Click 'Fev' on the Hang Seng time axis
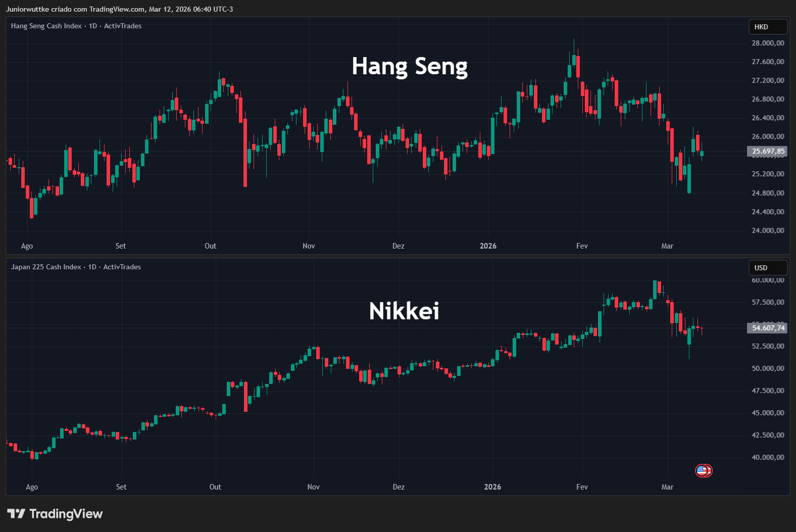Screen dimensions: 796x532 point(582,246)
